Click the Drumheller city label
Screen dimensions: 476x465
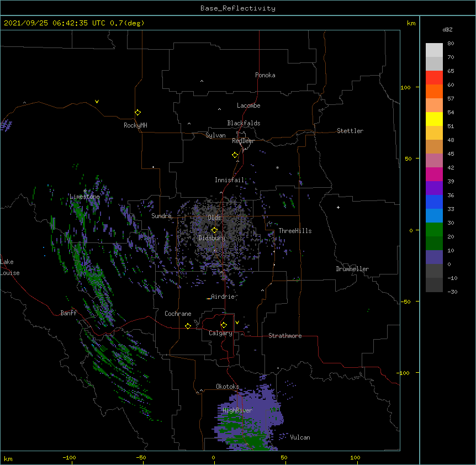pos(352,269)
